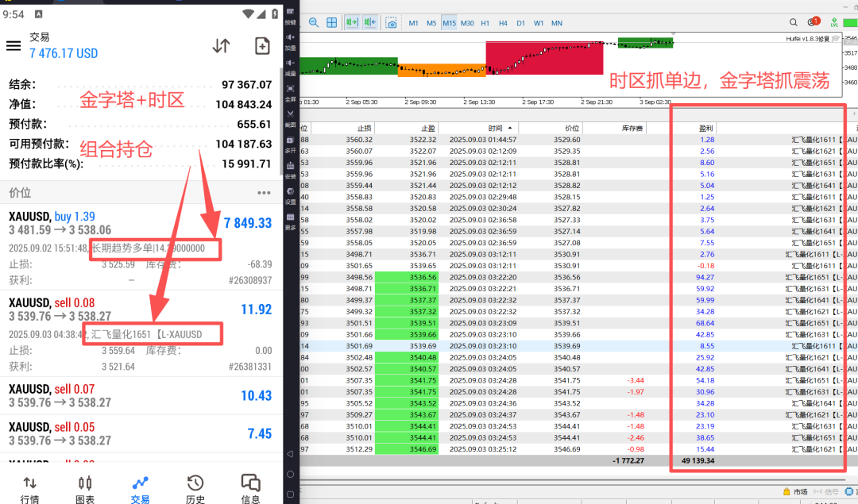
Task: Open the three-dot menu beside 价位
Action: tap(264, 193)
